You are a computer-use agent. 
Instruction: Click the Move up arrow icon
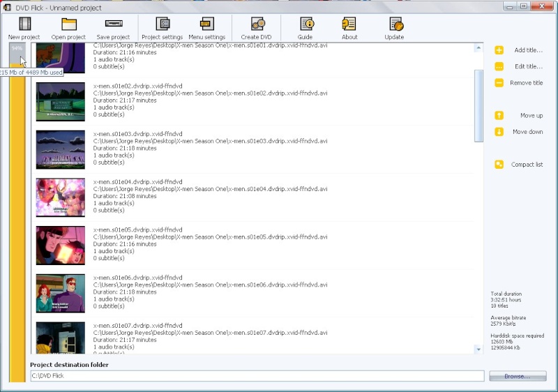point(499,116)
